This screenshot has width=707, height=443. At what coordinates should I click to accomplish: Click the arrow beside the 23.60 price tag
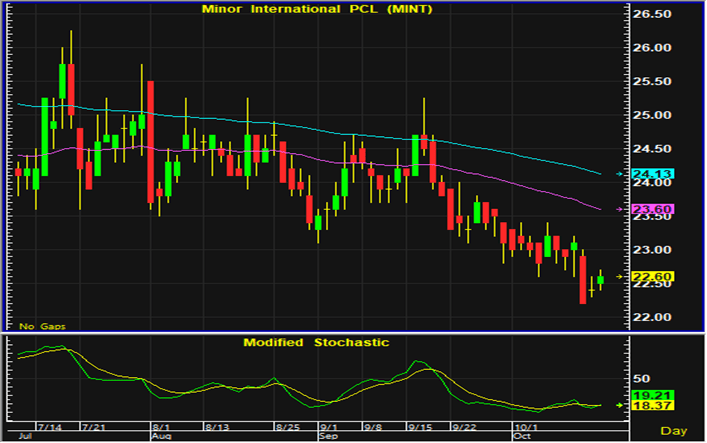(x=620, y=209)
